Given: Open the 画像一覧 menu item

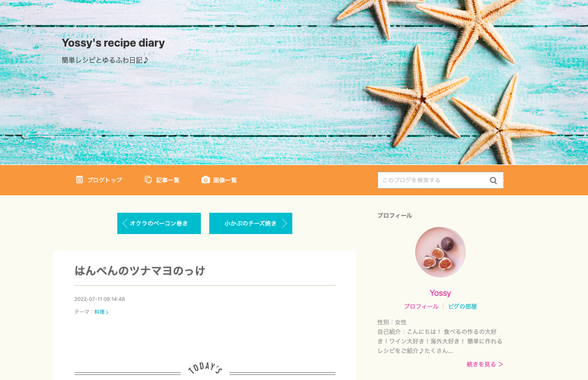Looking at the screenshot, I should coord(219,180).
